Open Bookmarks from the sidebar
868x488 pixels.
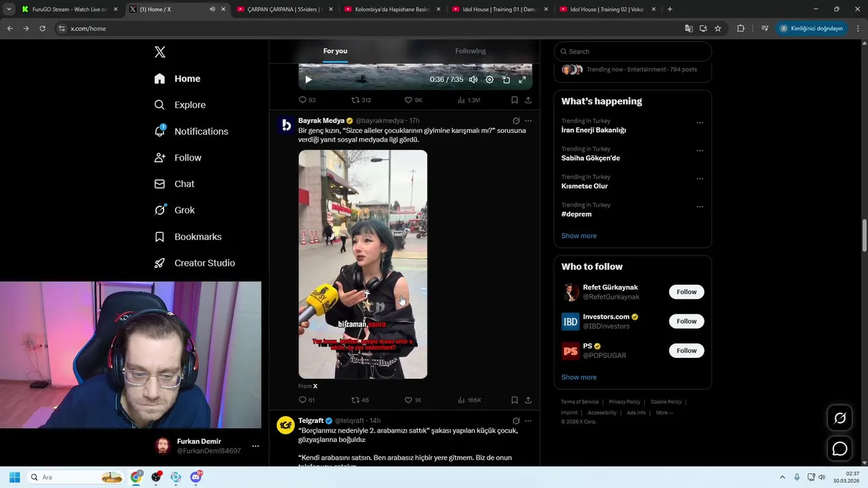pyautogui.click(x=188, y=237)
